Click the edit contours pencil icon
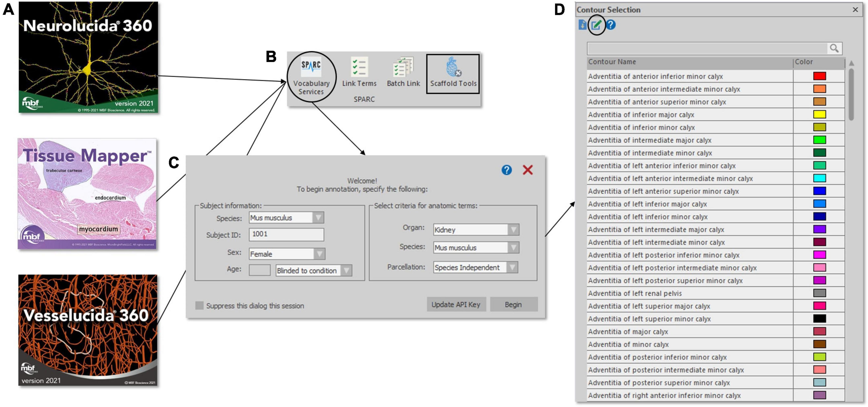The width and height of the screenshot is (868, 407). tap(596, 25)
